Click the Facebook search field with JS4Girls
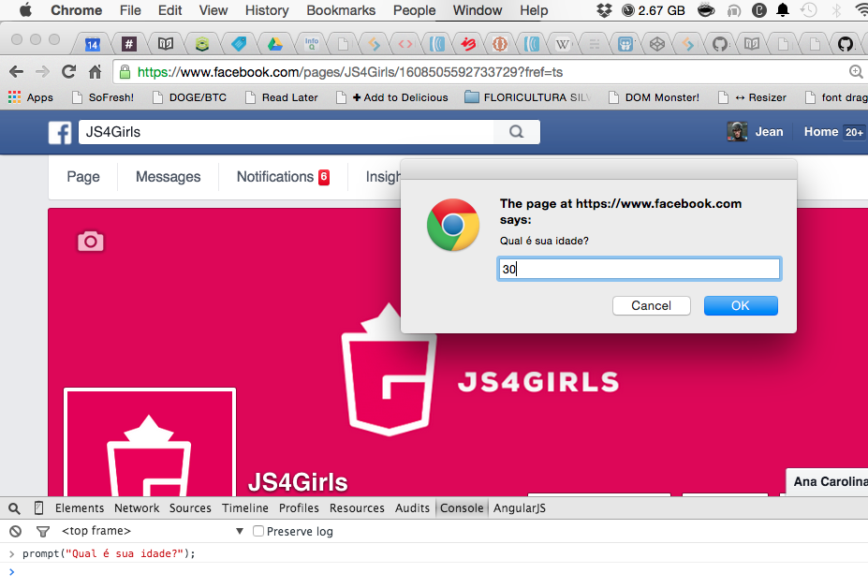 click(x=286, y=132)
